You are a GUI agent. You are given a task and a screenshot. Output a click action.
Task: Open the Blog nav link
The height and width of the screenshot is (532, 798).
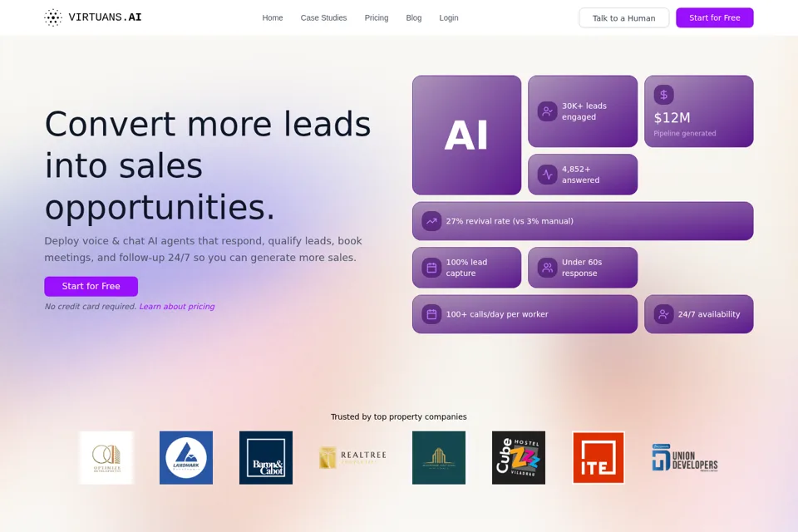(414, 17)
